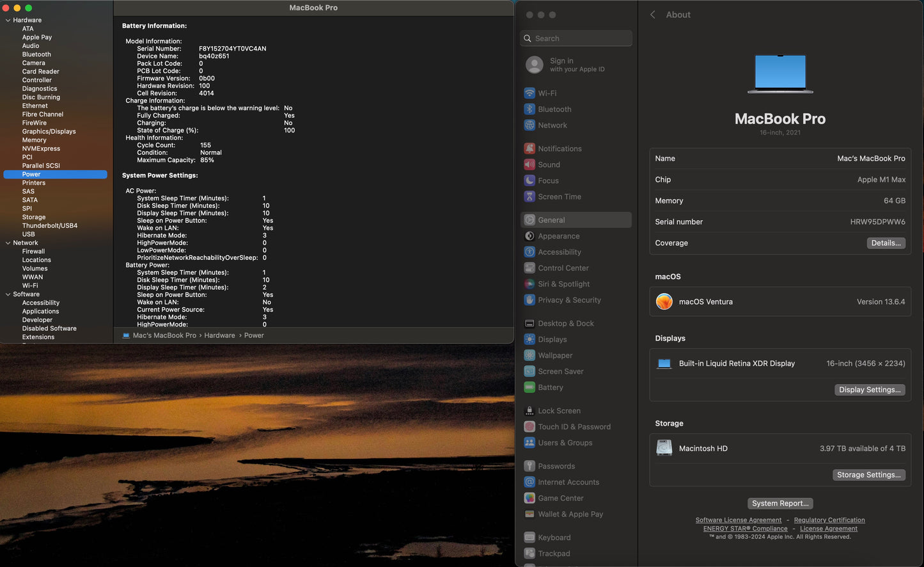The height and width of the screenshot is (567, 924).
Task: Open Accessibility icon in Settings sidebar
Action: click(x=529, y=252)
